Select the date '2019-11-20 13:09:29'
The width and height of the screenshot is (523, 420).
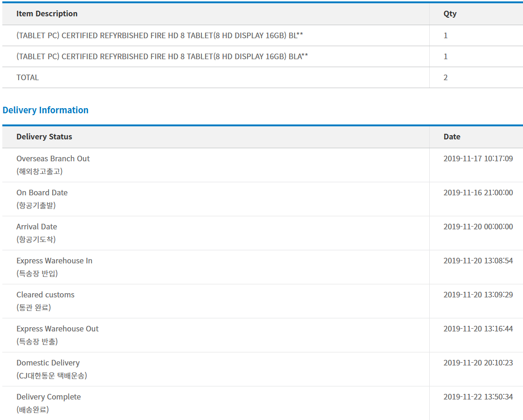478,295
